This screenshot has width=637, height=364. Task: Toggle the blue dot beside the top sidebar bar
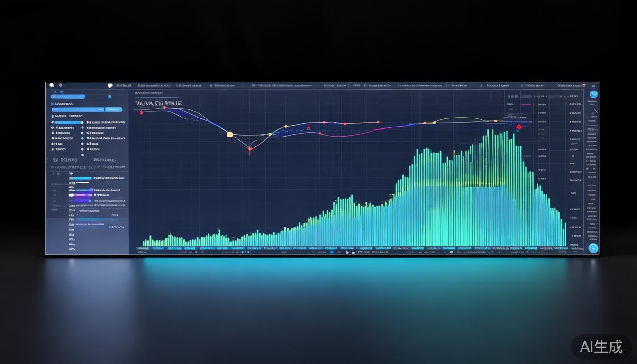[x=109, y=97]
